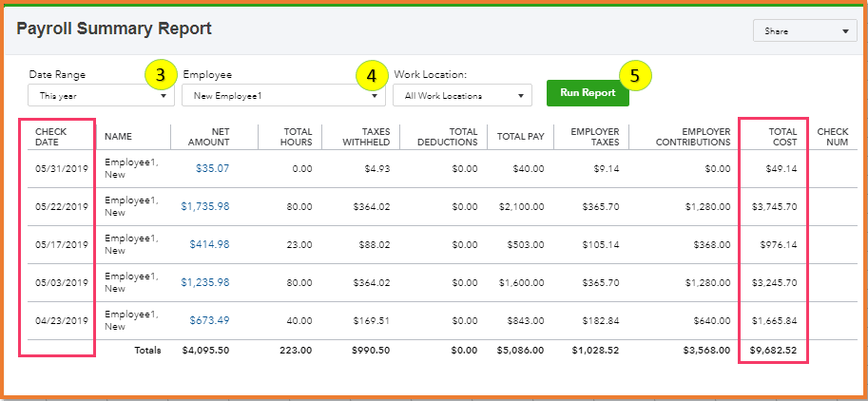Open the $1,235.98 net amount link

204,282
